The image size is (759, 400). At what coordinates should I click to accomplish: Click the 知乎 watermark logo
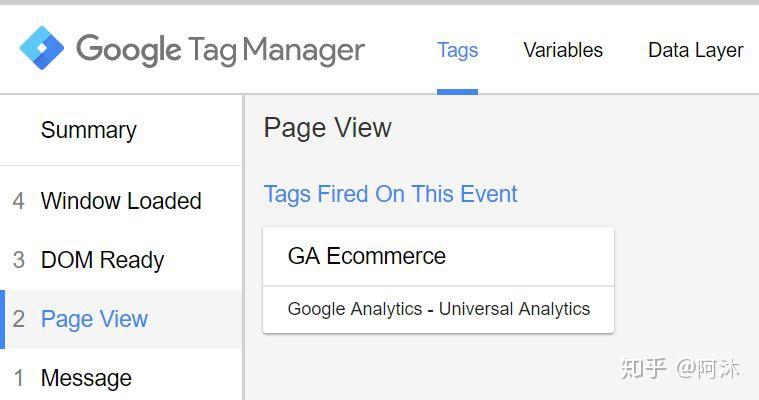642,368
